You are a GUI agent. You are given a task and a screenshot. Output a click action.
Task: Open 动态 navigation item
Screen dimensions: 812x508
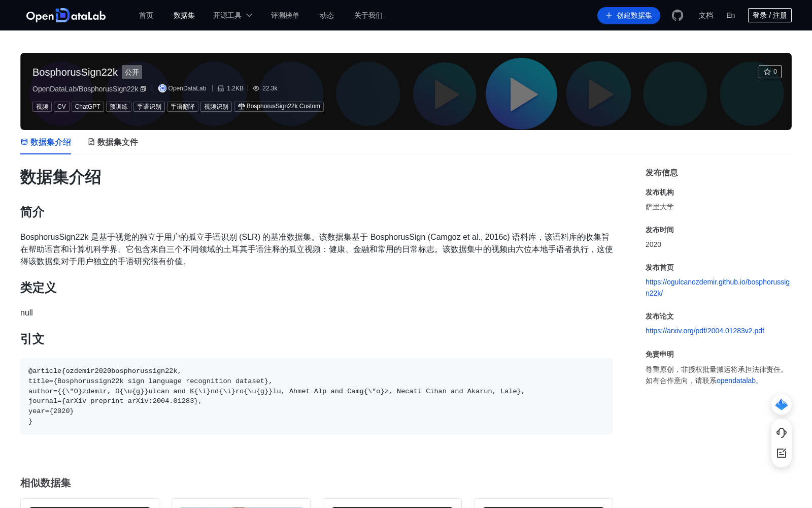coord(327,15)
